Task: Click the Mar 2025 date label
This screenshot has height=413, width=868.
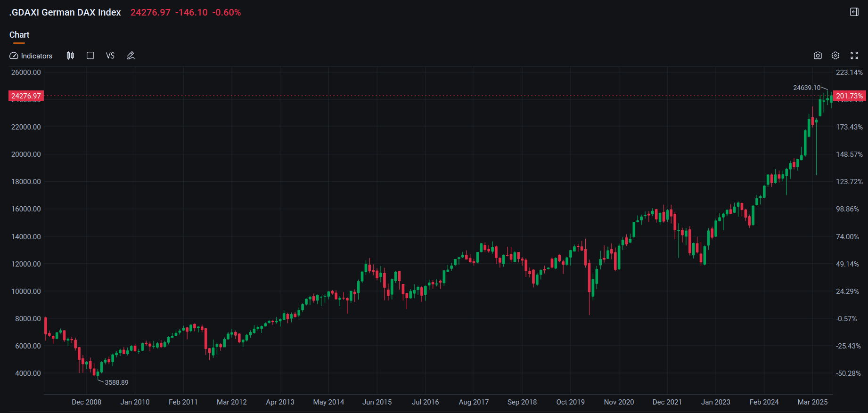Action: coord(812,402)
